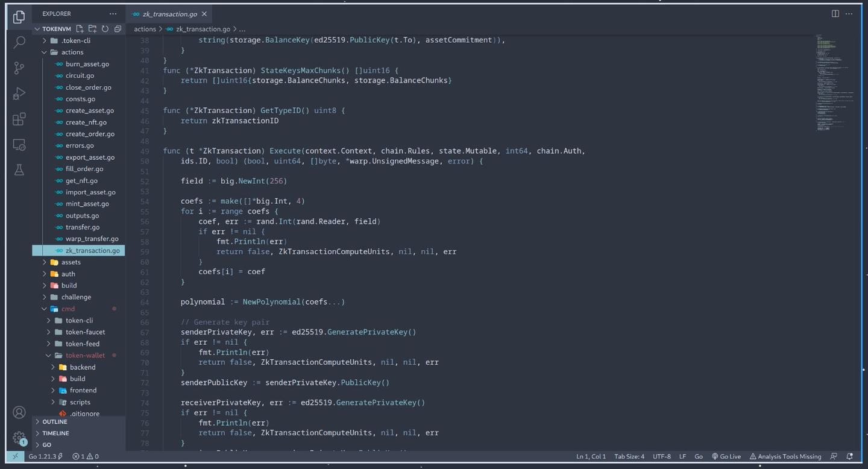Expand the TIMELINE section

(78, 433)
